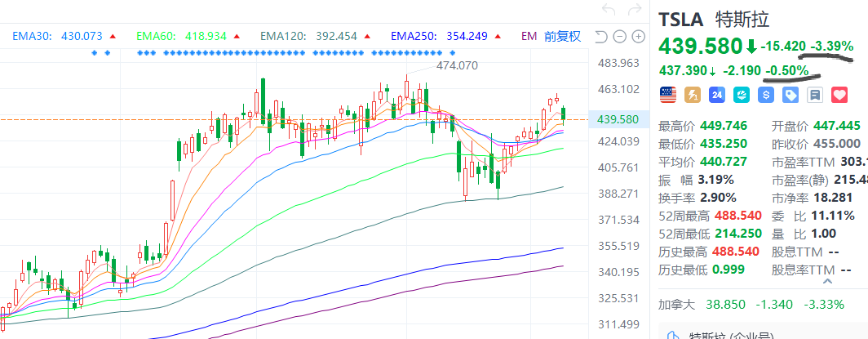Viewport: 868px width, 339px height.
Task: Collapse quote details with the chevron arrow
Action: click(827, 281)
